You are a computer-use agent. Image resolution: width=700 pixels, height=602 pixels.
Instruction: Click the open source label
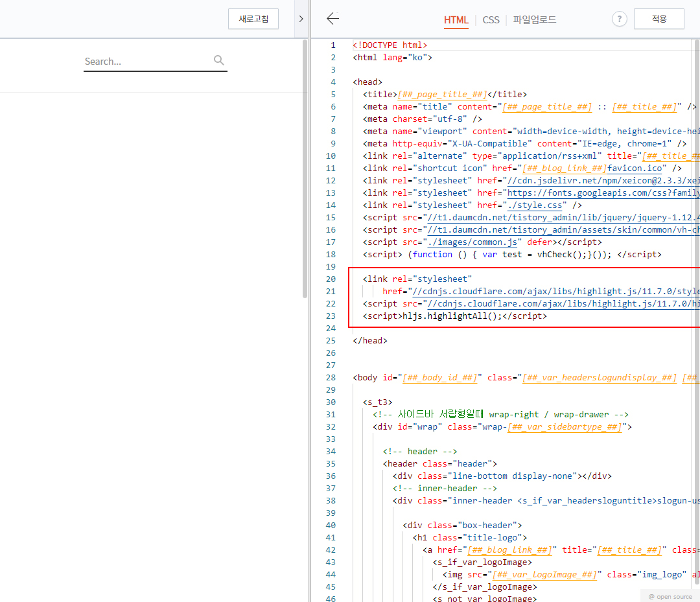[670, 597]
